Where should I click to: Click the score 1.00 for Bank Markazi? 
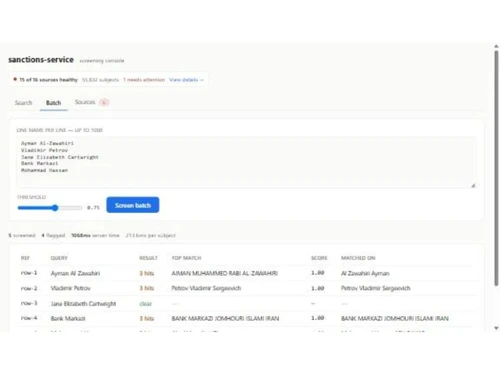pyautogui.click(x=318, y=318)
